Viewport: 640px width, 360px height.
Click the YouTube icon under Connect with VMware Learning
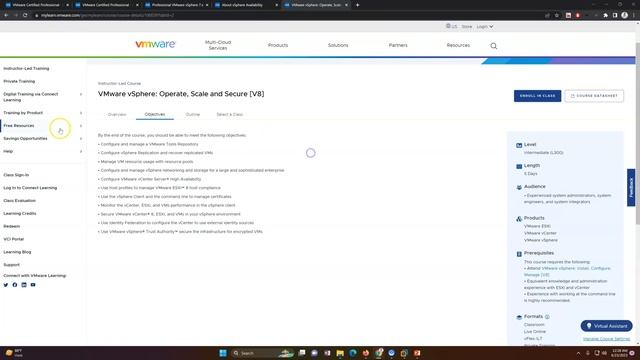[x=33, y=285]
